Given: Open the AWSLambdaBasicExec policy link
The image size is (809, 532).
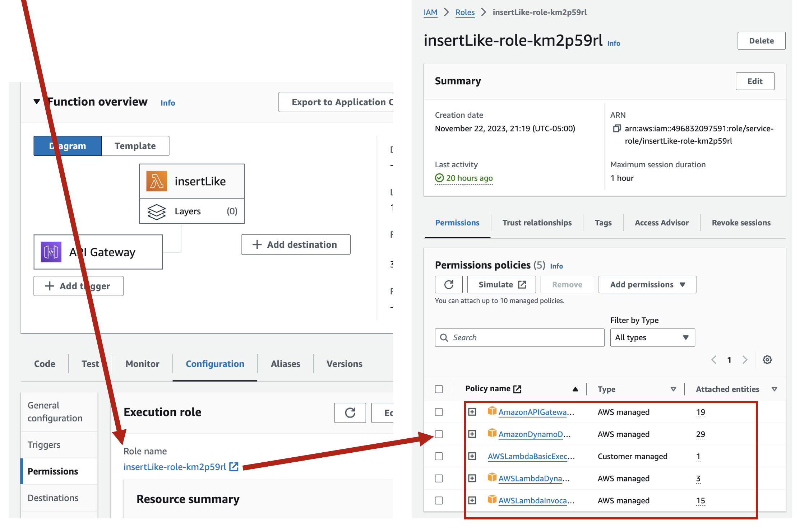Looking at the screenshot, I should click(531, 456).
